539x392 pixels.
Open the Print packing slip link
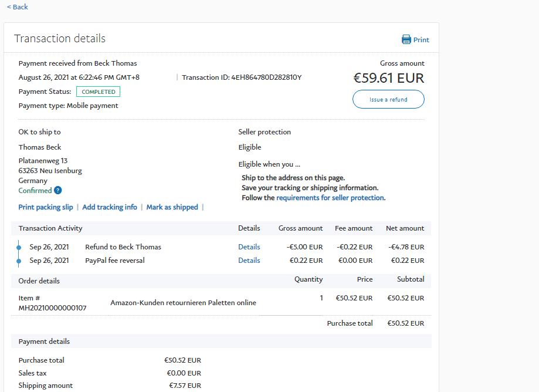[46, 207]
